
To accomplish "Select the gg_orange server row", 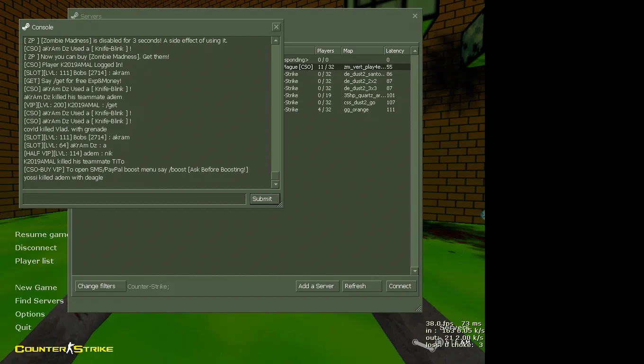I will pyautogui.click(x=347, y=109).
